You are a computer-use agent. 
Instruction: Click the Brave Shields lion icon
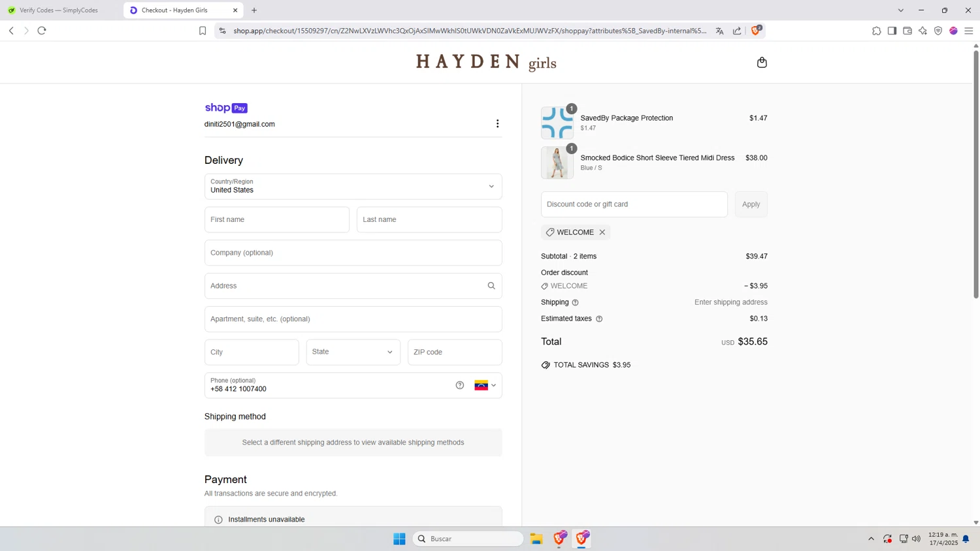click(756, 31)
